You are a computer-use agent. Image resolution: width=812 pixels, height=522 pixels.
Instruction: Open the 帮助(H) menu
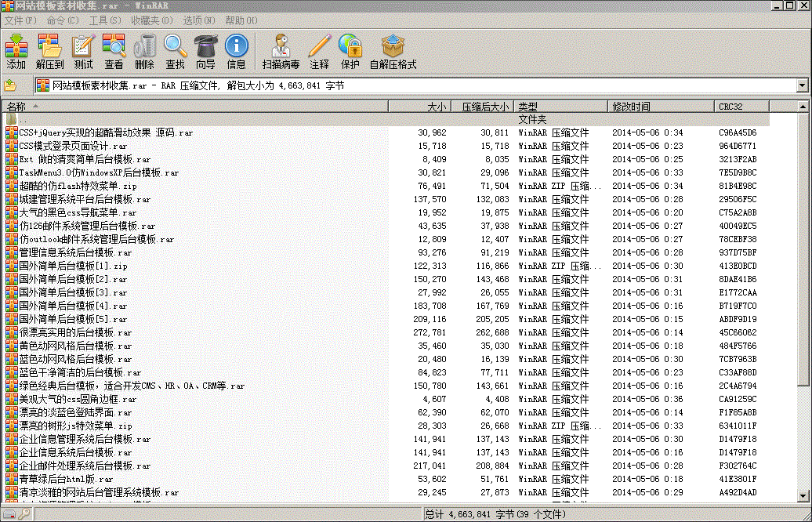coord(241,20)
